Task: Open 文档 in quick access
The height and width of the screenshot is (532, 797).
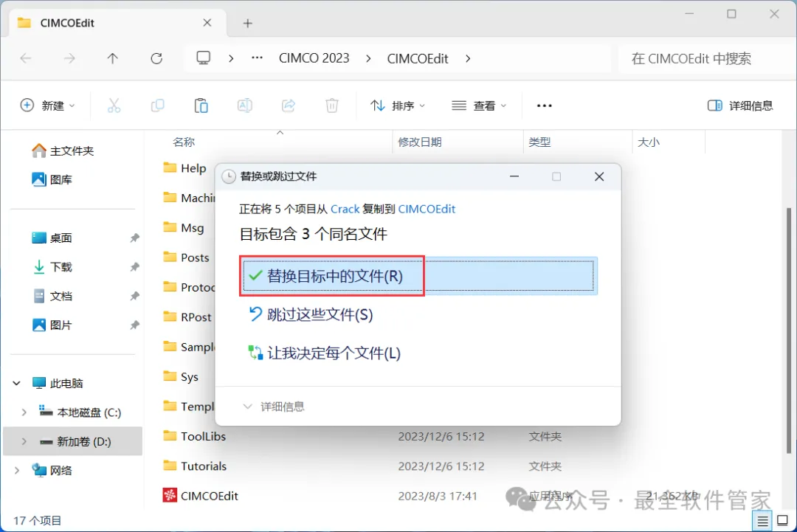Action: (52, 296)
